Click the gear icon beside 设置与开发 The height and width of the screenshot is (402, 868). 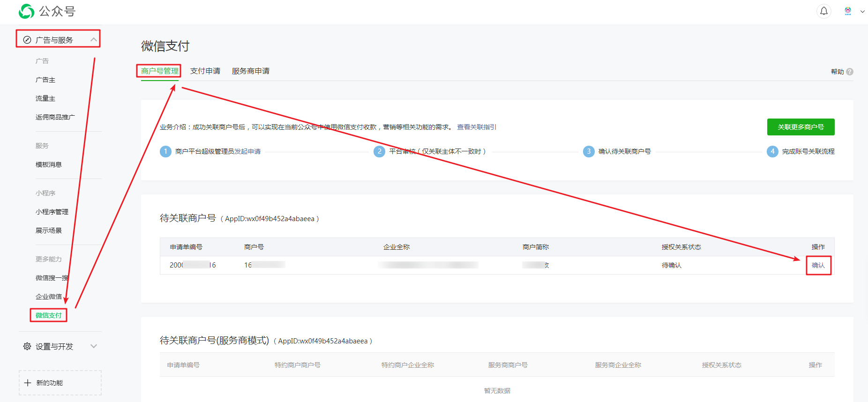point(27,346)
